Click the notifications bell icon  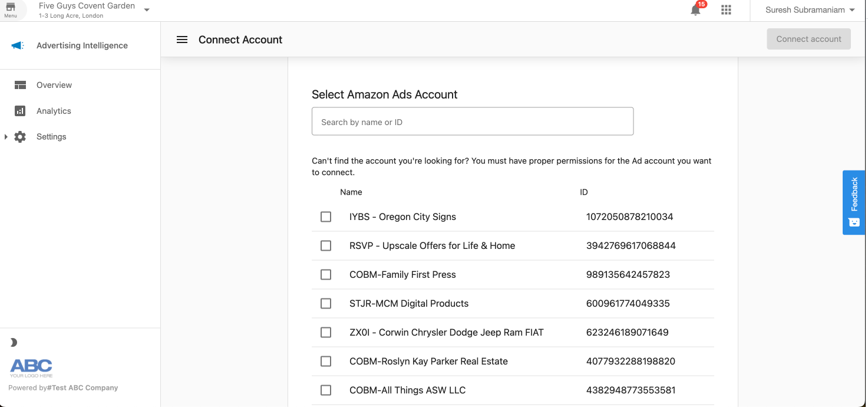696,10
